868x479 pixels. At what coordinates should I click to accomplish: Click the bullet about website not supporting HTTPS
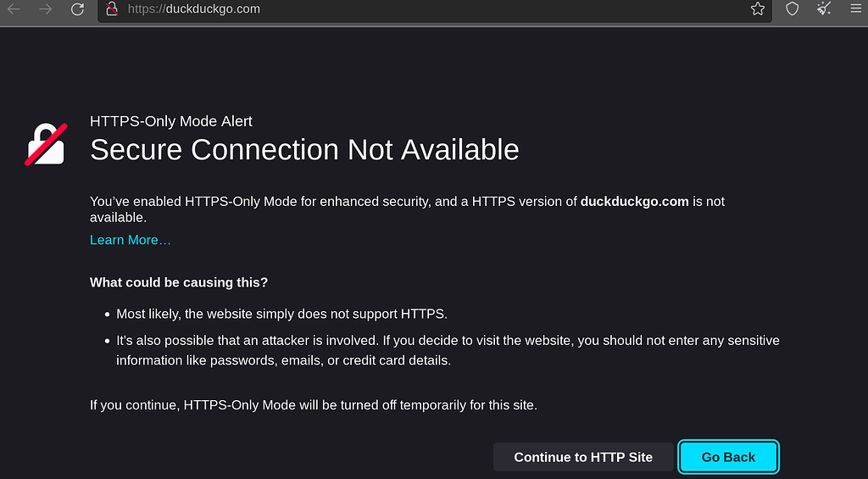pyautogui.click(x=281, y=314)
